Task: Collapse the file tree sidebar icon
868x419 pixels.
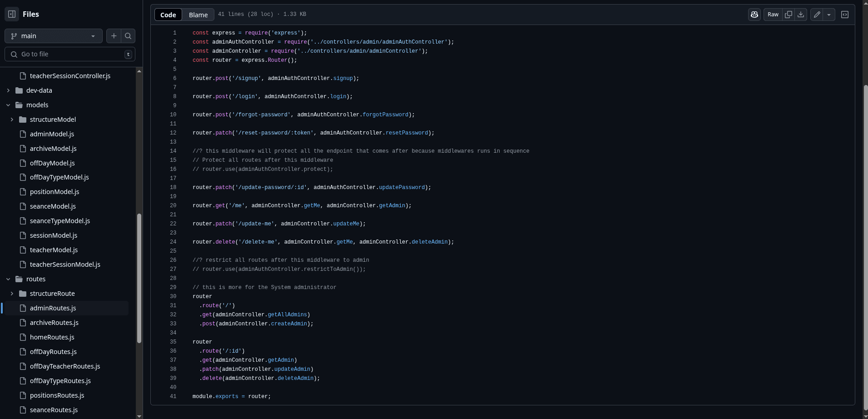Action: pyautogui.click(x=12, y=14)
